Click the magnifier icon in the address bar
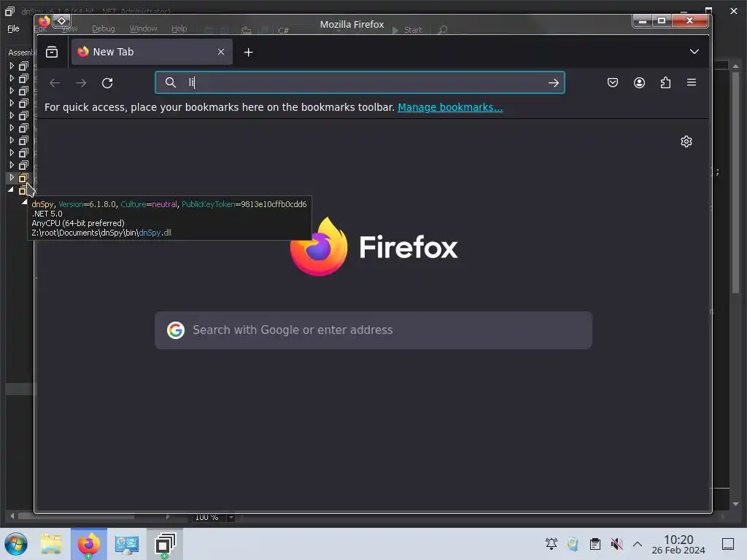 [171, 82]
